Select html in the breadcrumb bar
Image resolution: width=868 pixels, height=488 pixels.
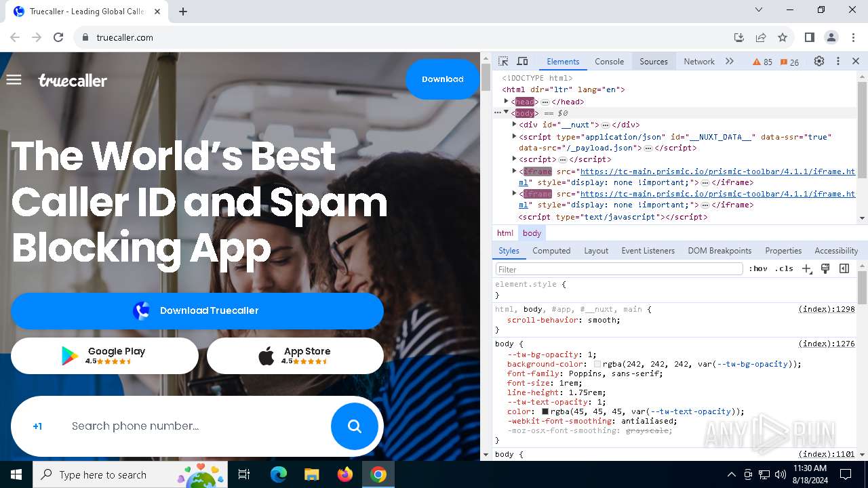coord(505,232)
